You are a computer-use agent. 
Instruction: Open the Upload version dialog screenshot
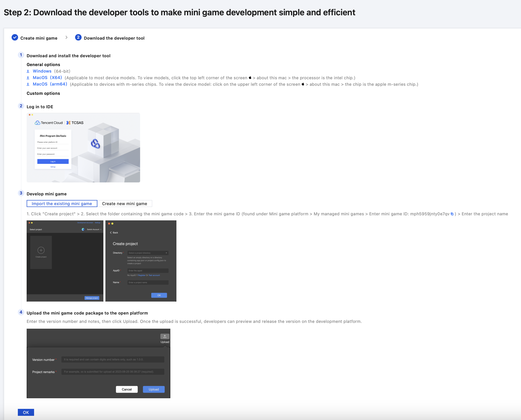tap(98, 363)
